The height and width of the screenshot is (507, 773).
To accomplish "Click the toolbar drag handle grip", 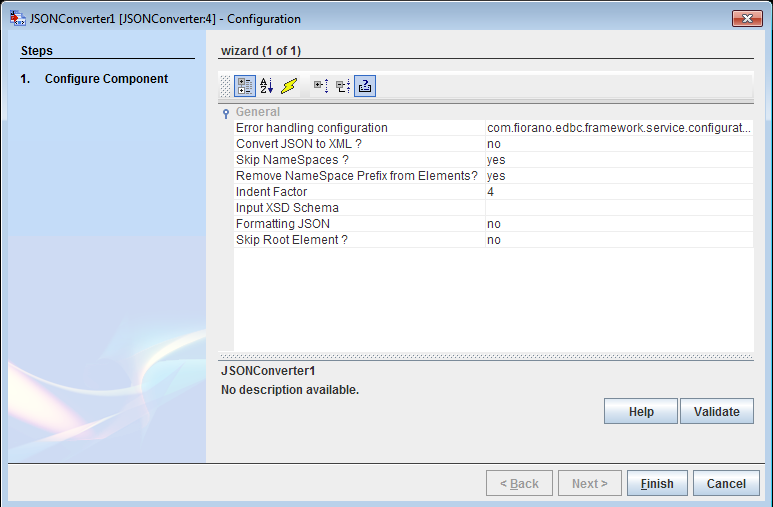I will [x=225, y=86].
